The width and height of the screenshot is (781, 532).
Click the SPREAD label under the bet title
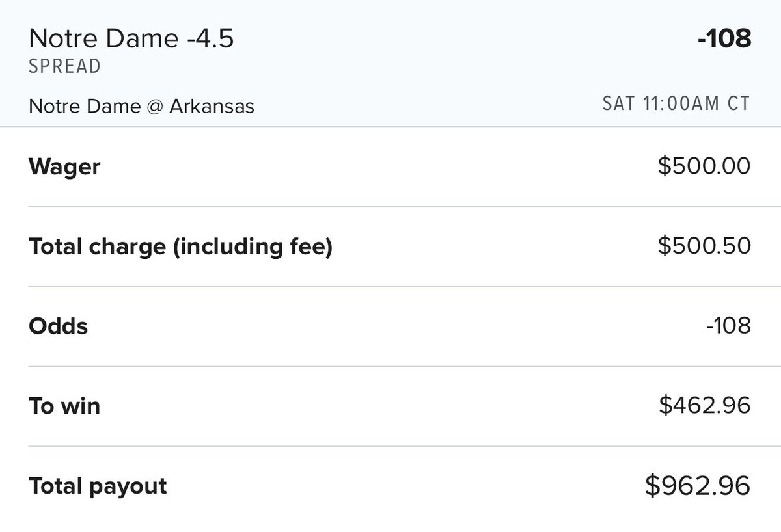pyautogui.click(x=65, y=66)
